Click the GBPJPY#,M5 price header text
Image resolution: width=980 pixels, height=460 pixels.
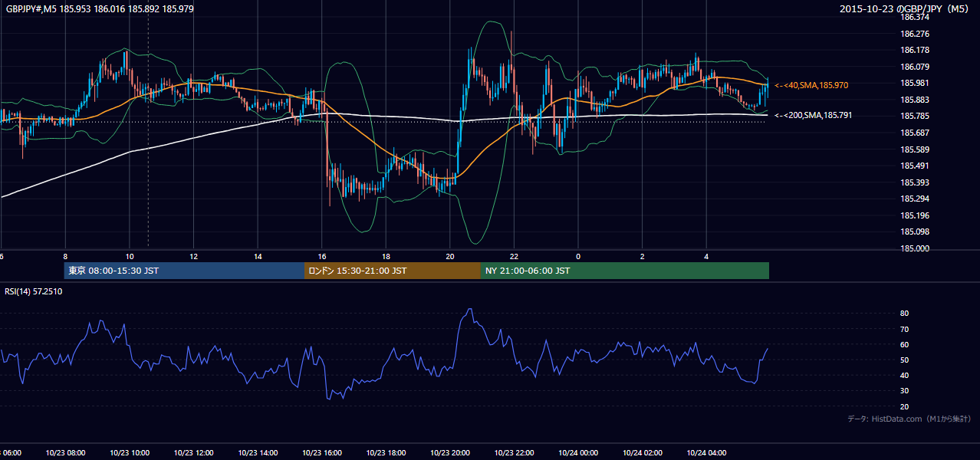[x=100, y=8]
